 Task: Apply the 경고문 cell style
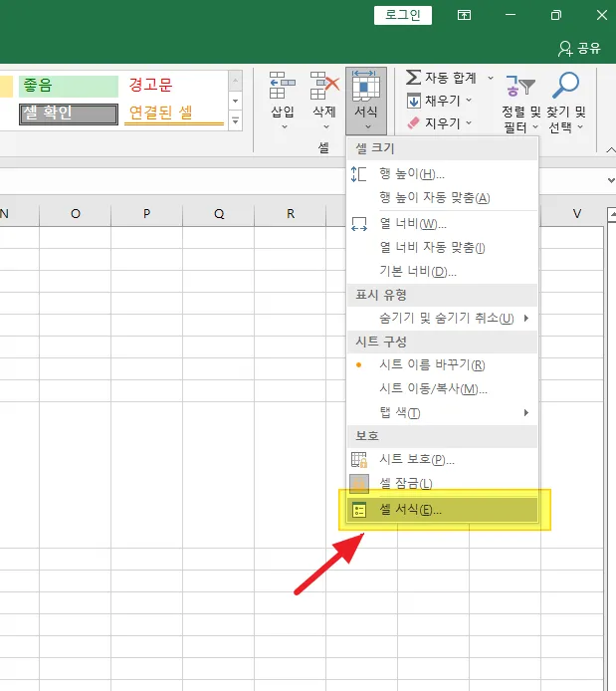click(173, 86)
